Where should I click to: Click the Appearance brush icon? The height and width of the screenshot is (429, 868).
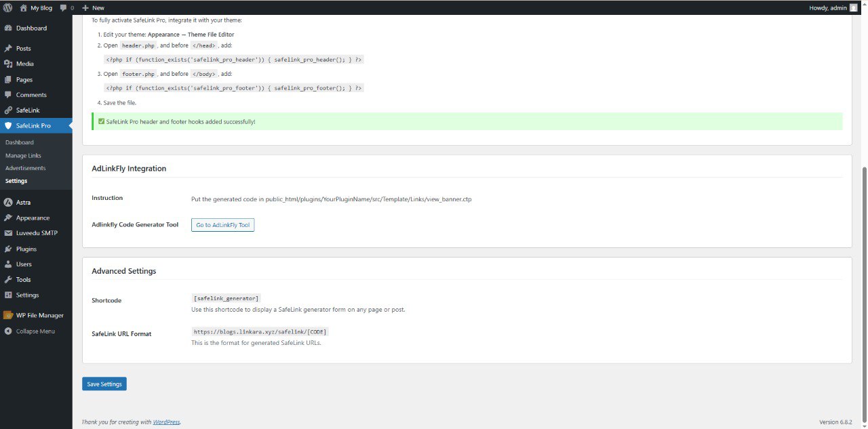click(x=8, y=218)
